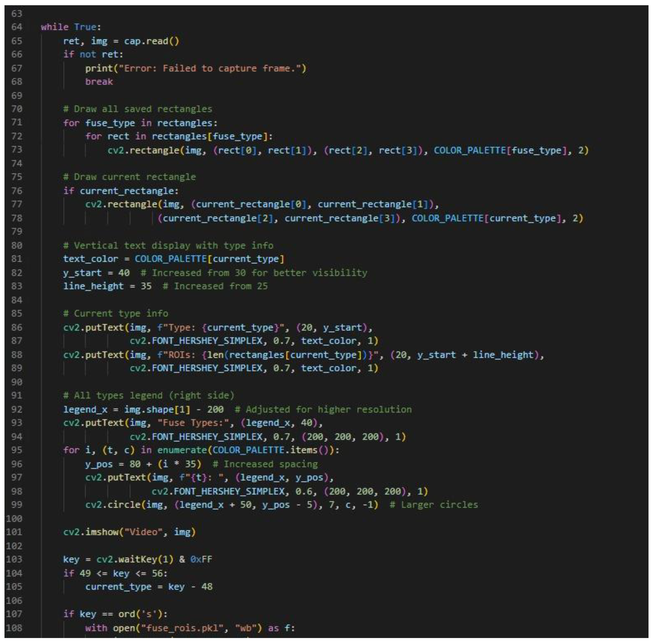Click 'current_type = key - 48' line
Image resolution: width=654 pixels, height=644 pixels.
(x=149, y=587)
